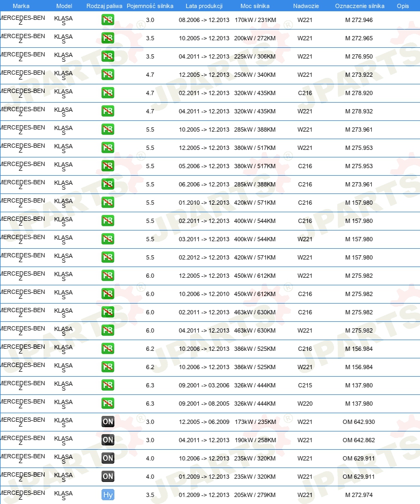
Task: Select engine code M 272.974
Action: [359, 495]
